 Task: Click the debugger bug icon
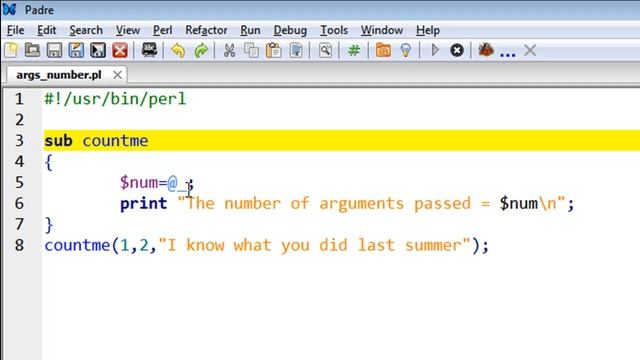[486, 50]
